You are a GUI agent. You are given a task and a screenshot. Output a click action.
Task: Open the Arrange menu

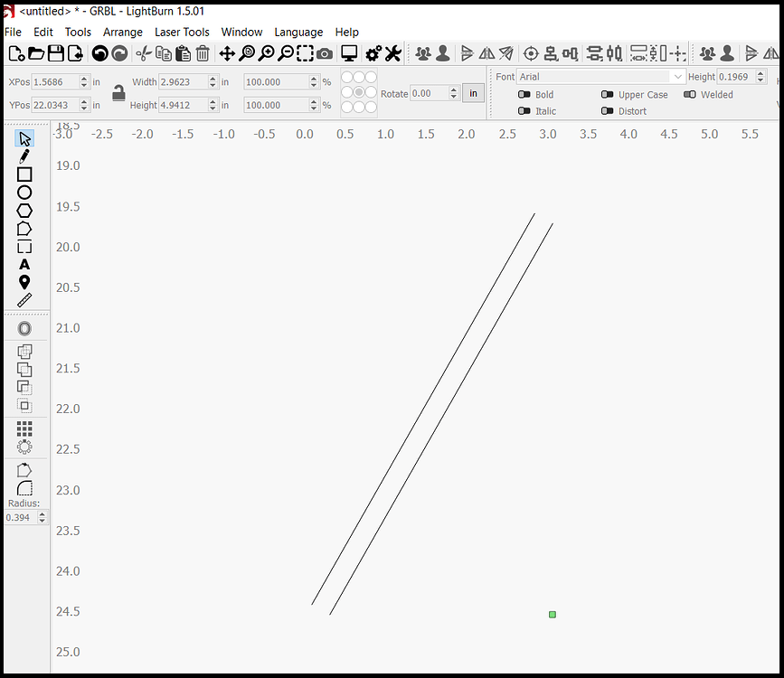coord(122,32)
